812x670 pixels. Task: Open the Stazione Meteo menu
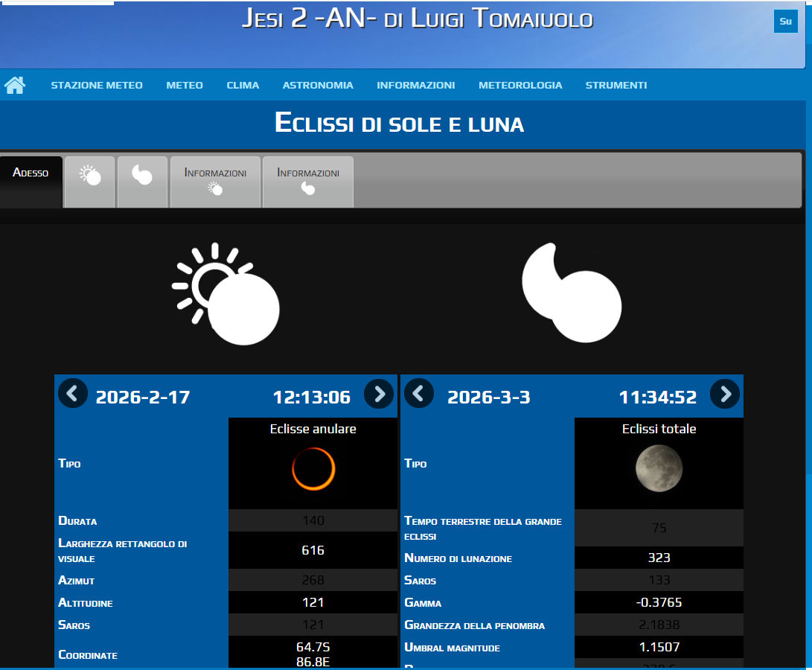pos(97,86)
